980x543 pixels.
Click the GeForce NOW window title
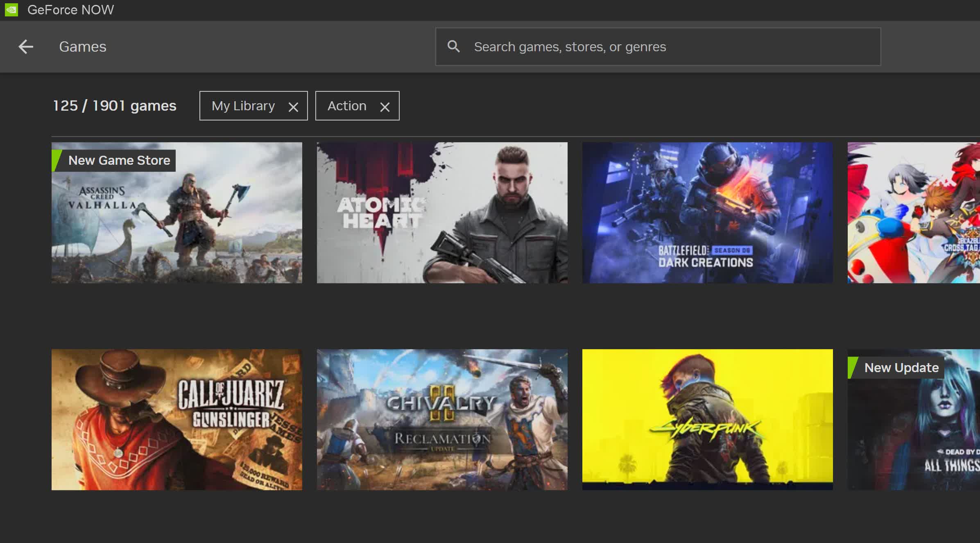pyautogui.click(x=71, y=10)
